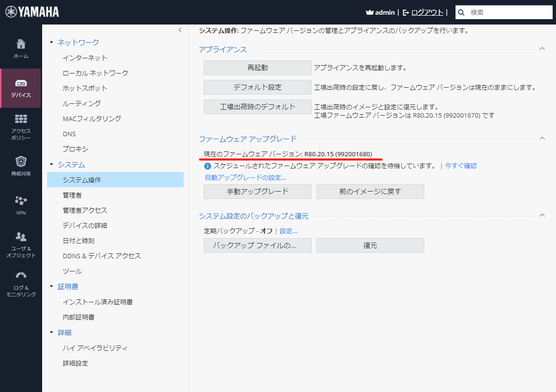Image resolution: width=556 pixels, height=392 pixels.
Task: Click 今すぐ確認 to check upgrades now
Action: coord(461,166)
